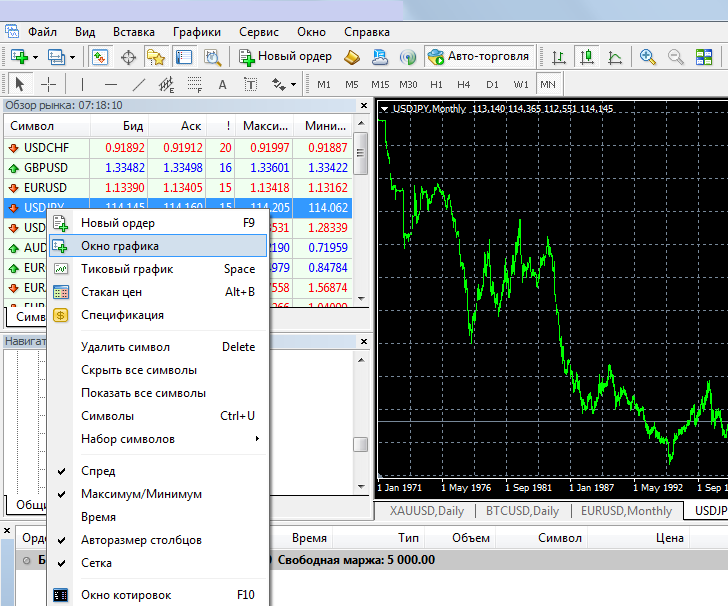The image size is (728, 606).
Task: Open the Графики menu
Action: point(196,32)
